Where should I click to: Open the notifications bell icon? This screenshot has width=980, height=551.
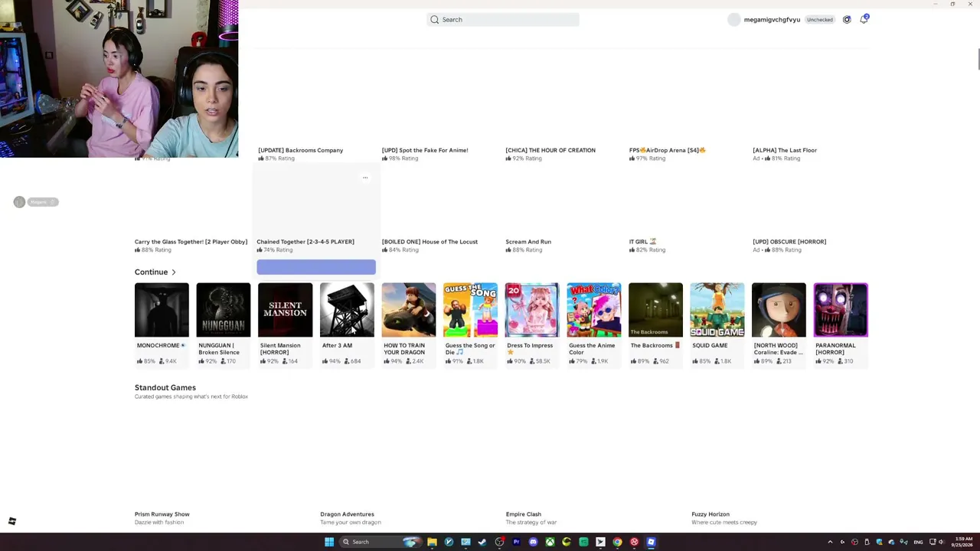point(864,19)
